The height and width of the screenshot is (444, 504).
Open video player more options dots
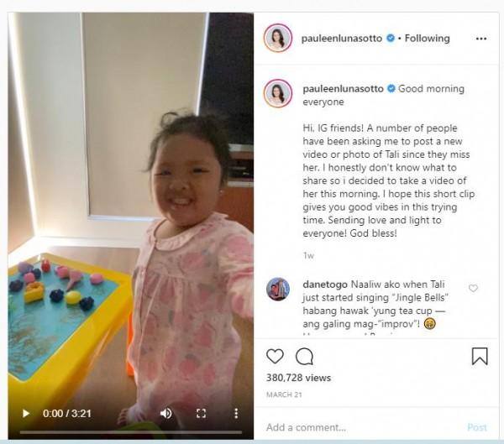tap(236, 413)
